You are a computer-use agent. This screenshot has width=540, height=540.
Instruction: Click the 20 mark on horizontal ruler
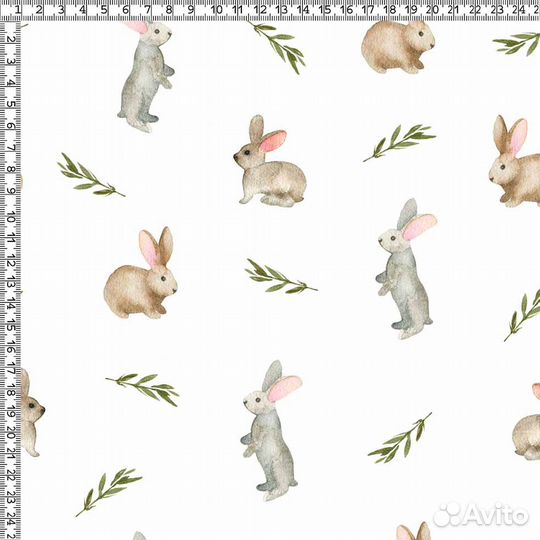click(432, 10)
